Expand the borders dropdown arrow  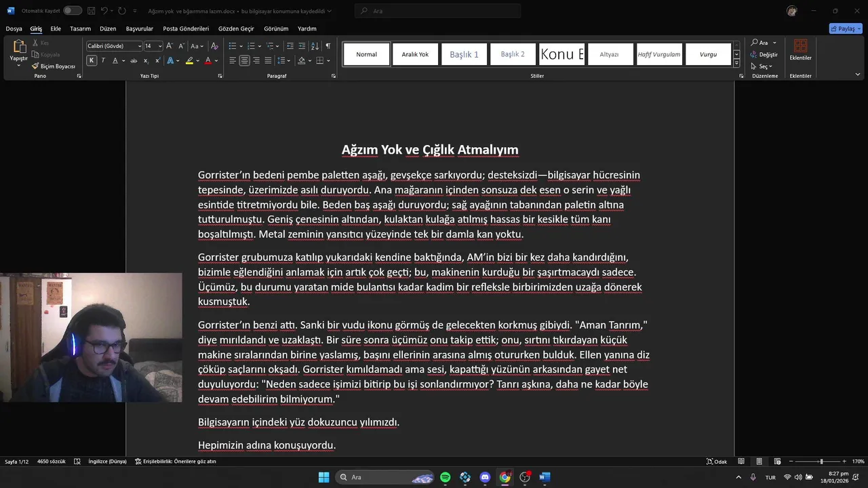click(328, 60)
